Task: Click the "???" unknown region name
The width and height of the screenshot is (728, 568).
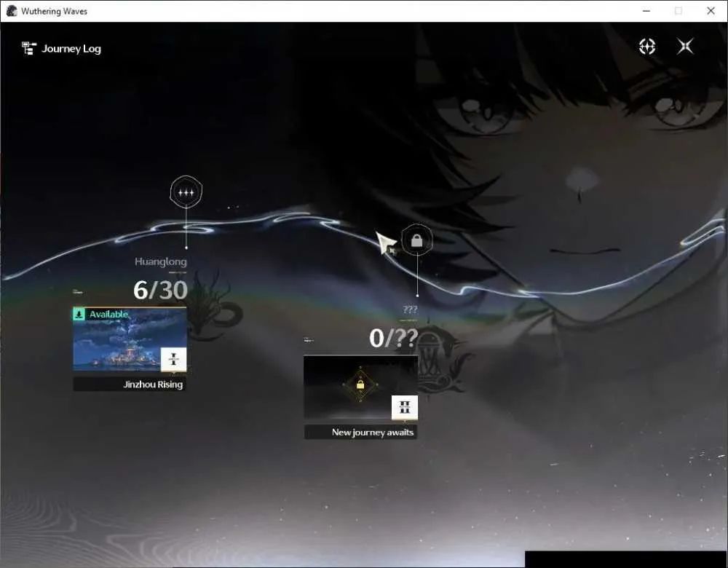Action: tap(410, 309)
